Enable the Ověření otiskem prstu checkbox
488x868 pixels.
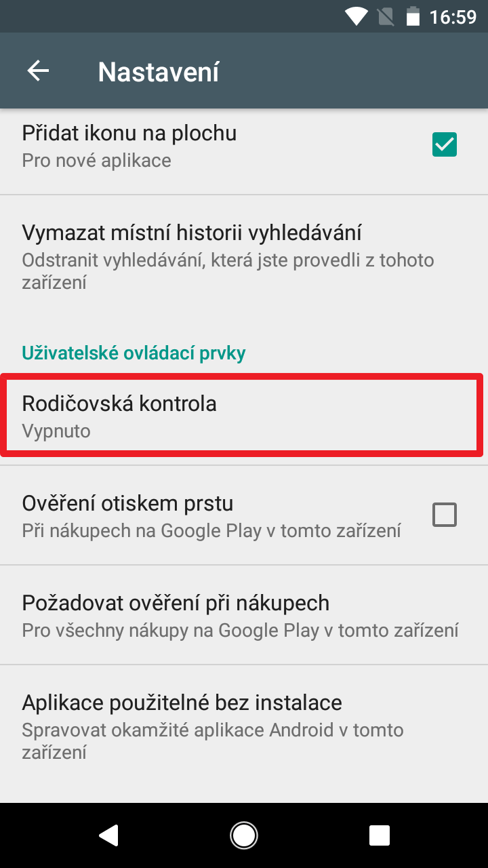445,515
